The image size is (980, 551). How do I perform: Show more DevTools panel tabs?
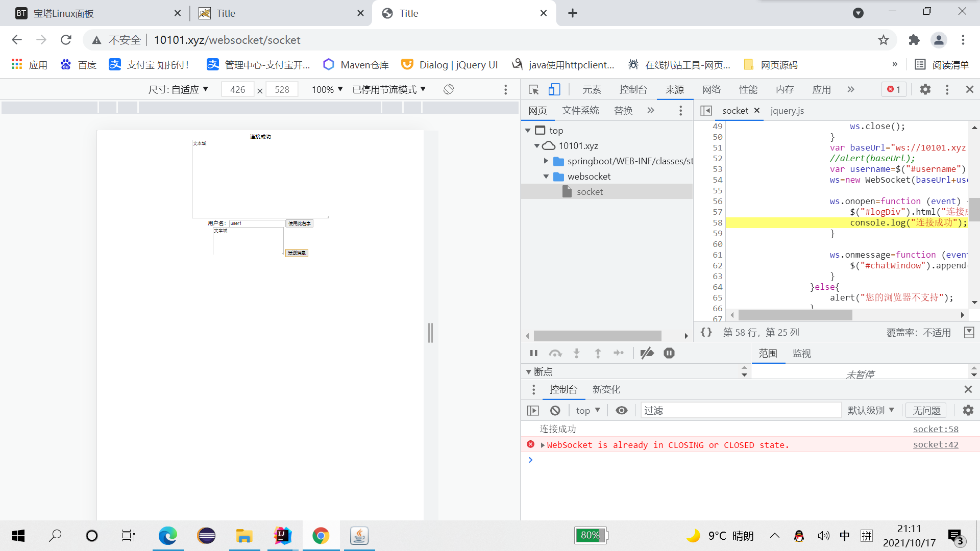tap(851, 89)
